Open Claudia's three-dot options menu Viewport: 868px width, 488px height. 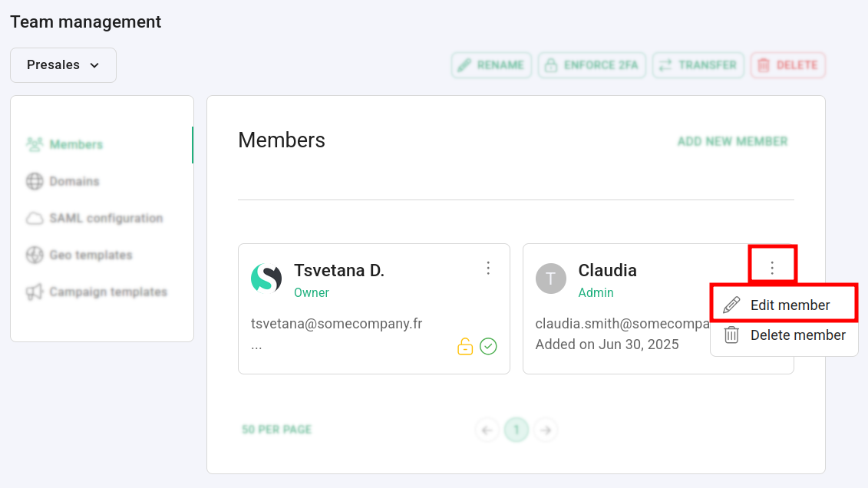[772, 268]
